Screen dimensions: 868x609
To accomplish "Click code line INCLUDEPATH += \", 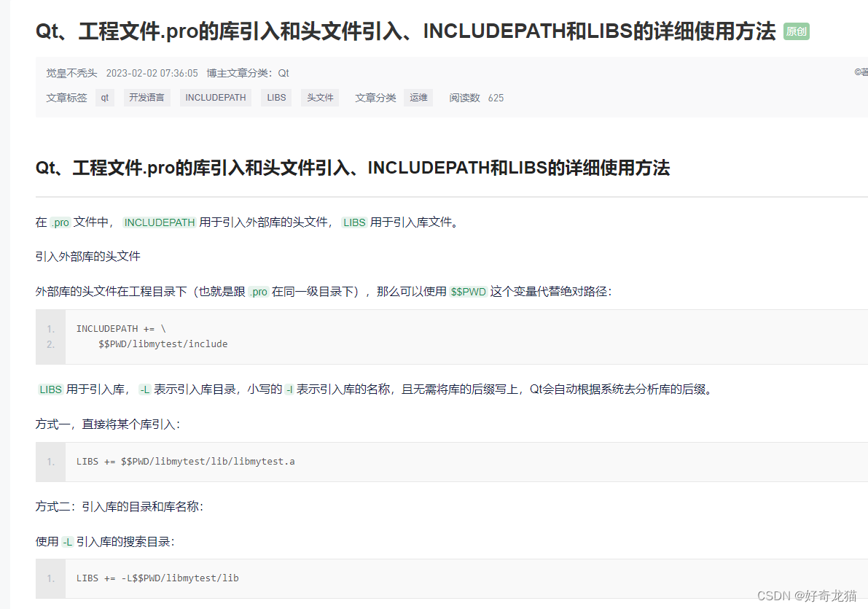I will pyautogui.click(x=121, y=329).
